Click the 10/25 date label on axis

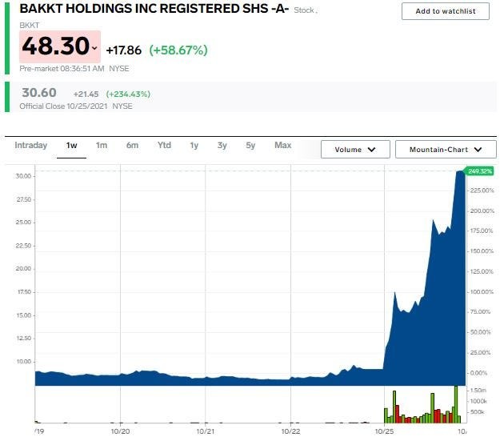coord(384,431)
